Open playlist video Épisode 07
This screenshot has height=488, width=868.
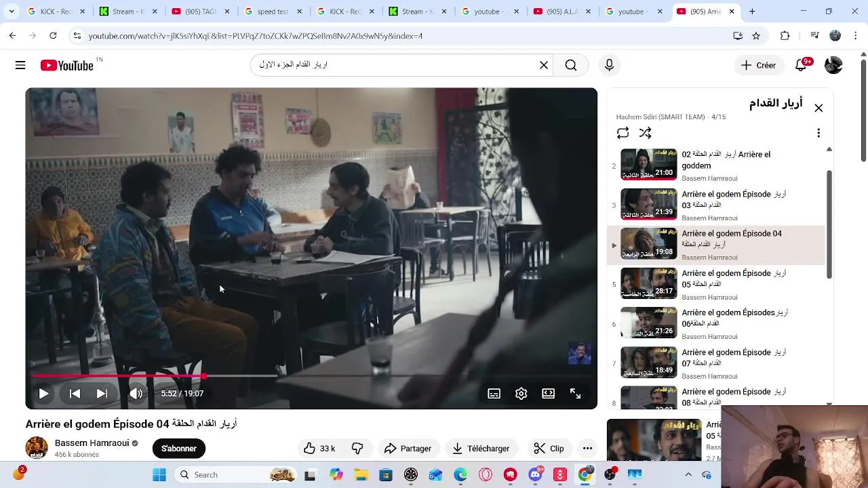point(716,363)
